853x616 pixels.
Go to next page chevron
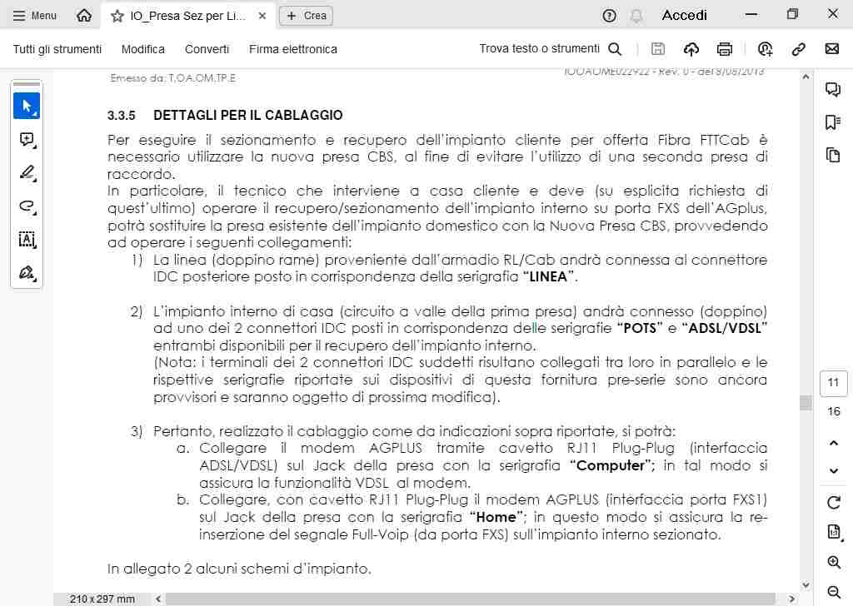(x=833, y=471)
